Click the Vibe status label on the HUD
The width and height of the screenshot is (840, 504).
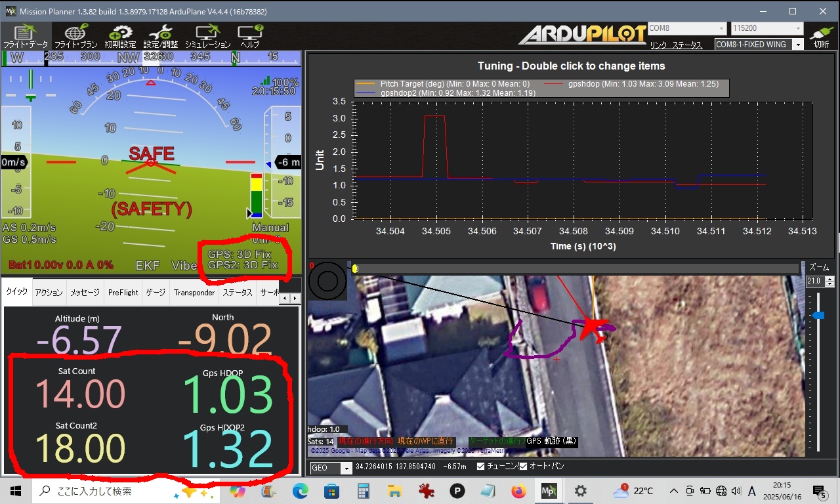click(184, 265)
